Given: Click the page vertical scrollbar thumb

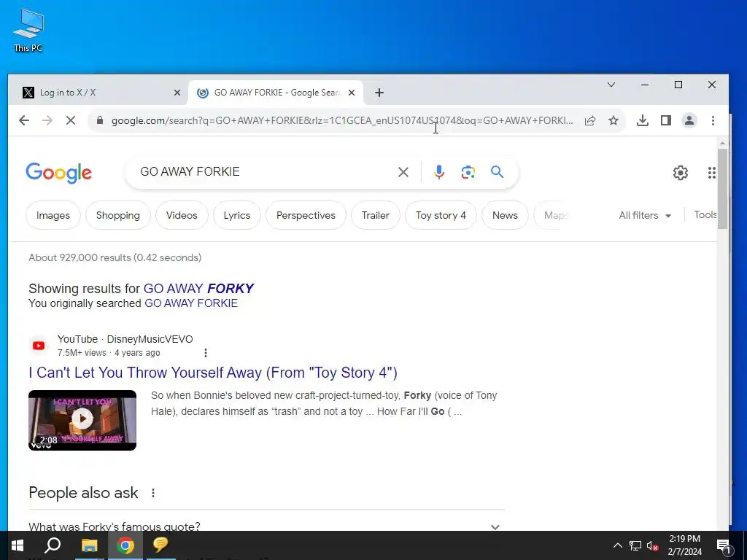Looking at the screenshot, I should click(722, 189).
